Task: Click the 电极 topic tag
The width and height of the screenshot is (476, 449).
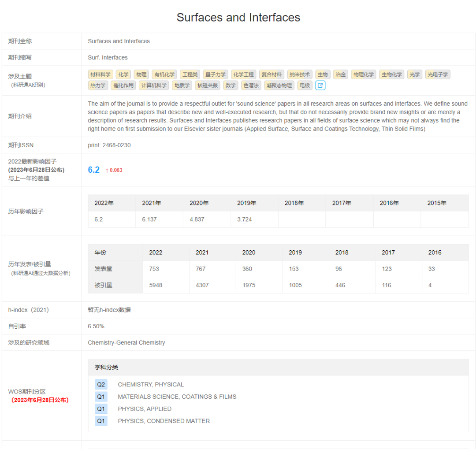Action: [305, 85]
